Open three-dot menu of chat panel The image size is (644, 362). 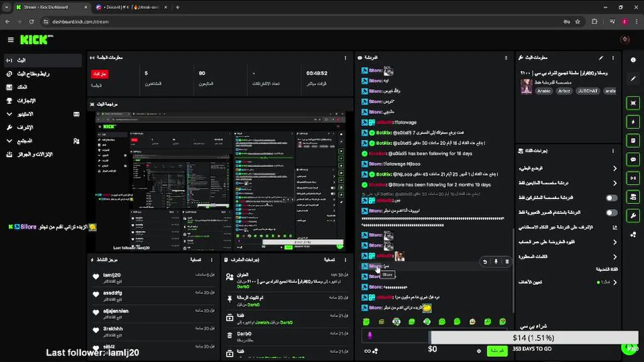506,58
